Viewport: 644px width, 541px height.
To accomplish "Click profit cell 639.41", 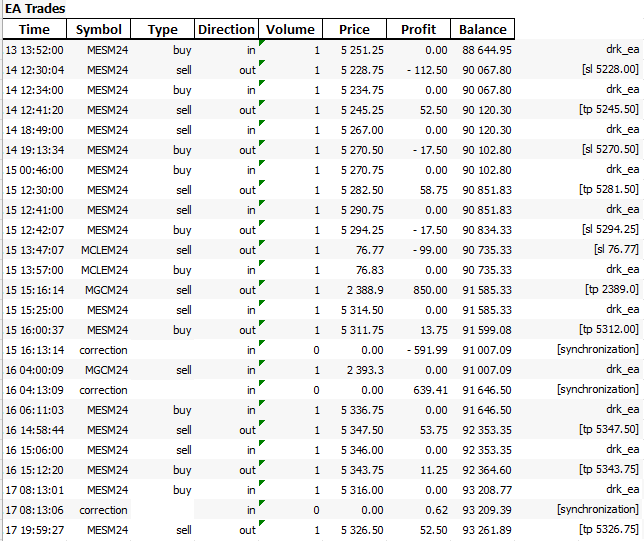I will 430,390.
